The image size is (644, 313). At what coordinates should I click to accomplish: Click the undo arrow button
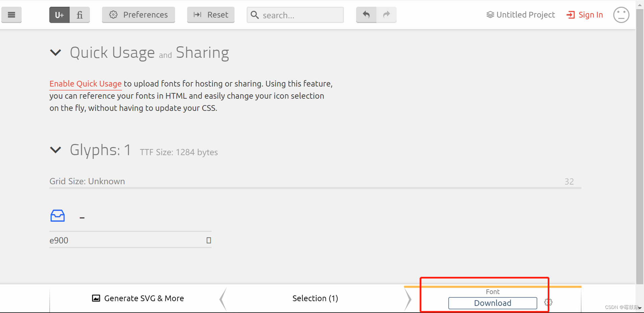pos(366,15)
